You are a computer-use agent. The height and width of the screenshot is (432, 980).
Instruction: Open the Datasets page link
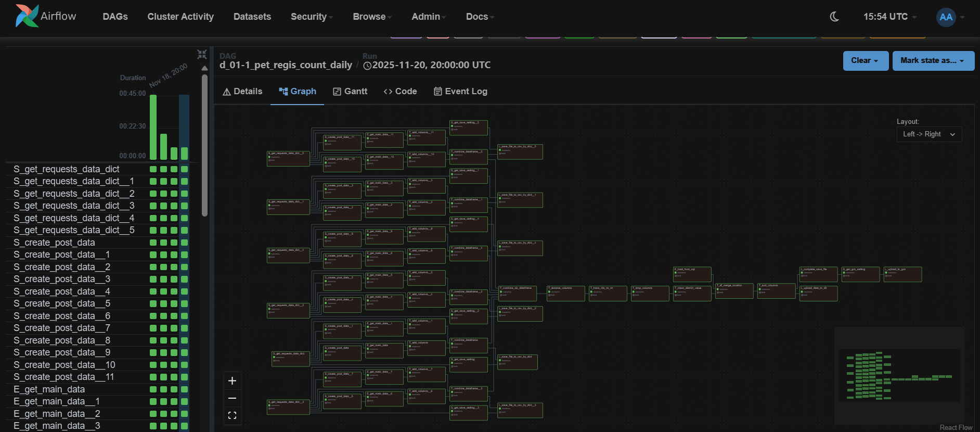click(252, 17)
